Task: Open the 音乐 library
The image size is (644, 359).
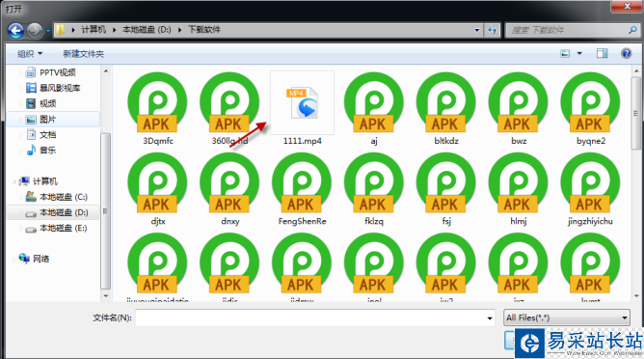Action: tap(47, 151)
